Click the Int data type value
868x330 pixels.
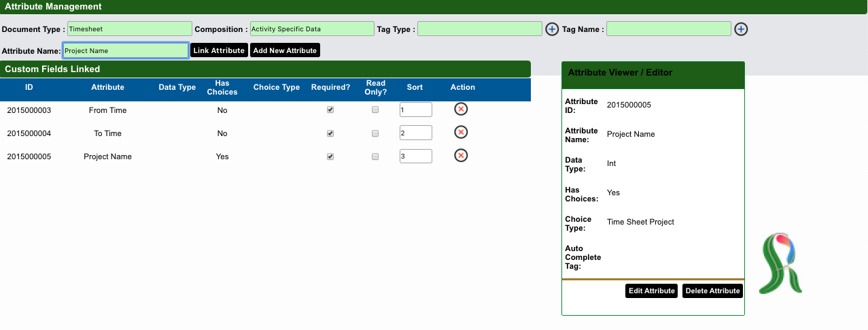(x=611, y=163)
